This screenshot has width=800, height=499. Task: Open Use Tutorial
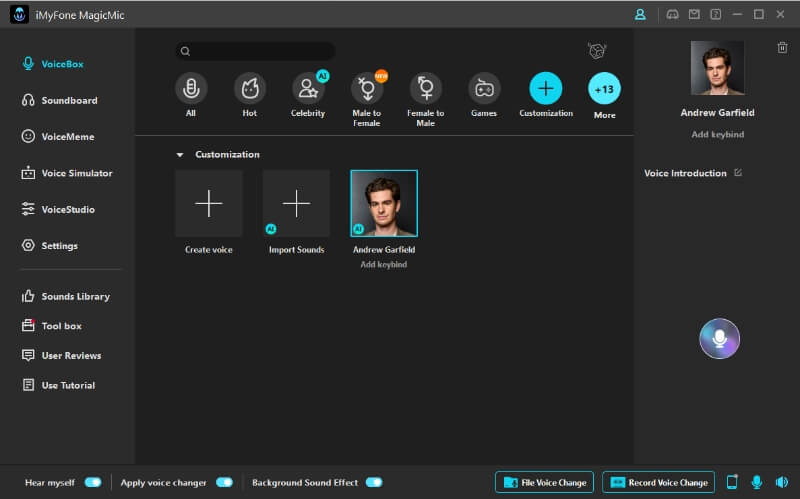coord(58,385)
